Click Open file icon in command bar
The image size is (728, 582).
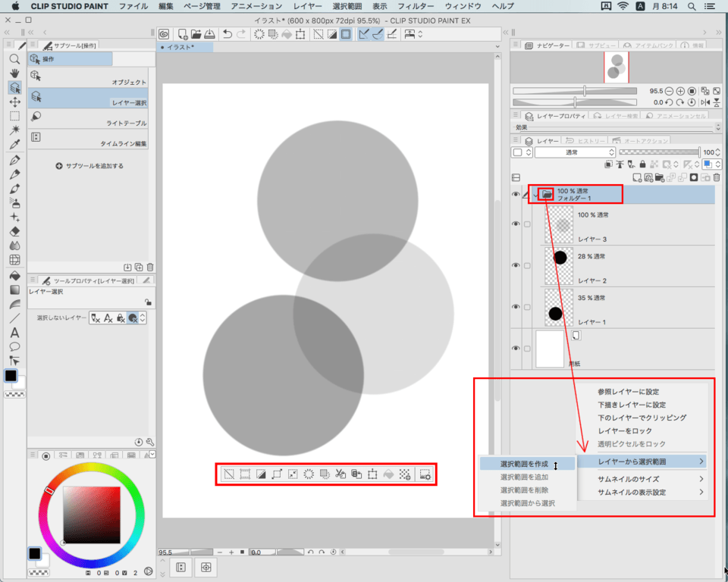[196, 34]
